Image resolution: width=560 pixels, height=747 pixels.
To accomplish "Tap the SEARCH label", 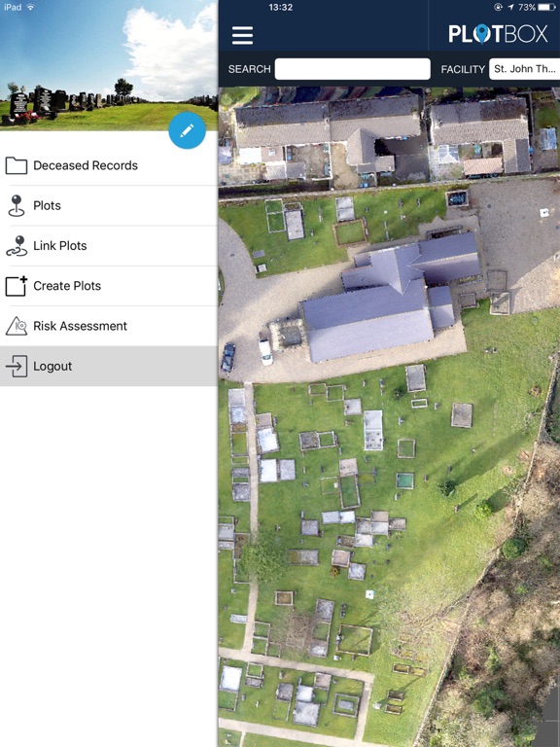I will (249, 69).
